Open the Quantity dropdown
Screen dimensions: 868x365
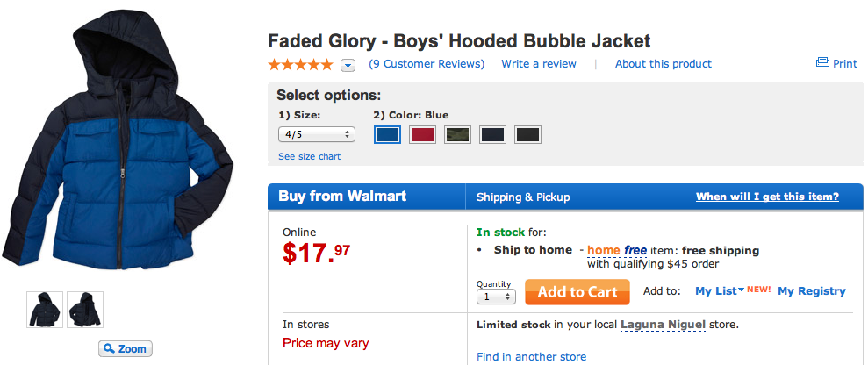coord(496,297)
